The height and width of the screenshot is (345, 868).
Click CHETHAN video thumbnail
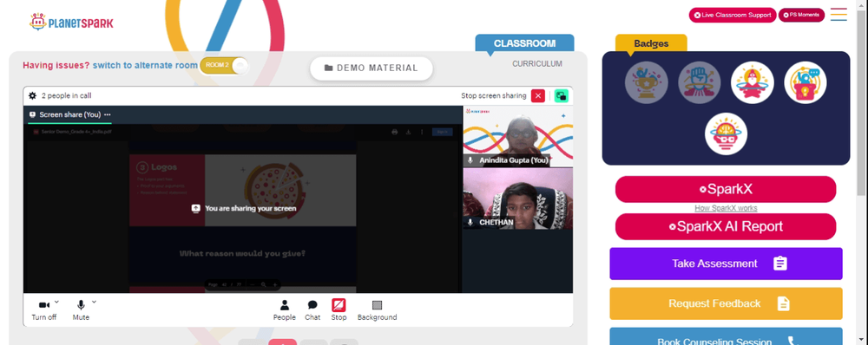click(x=518, y=199)
